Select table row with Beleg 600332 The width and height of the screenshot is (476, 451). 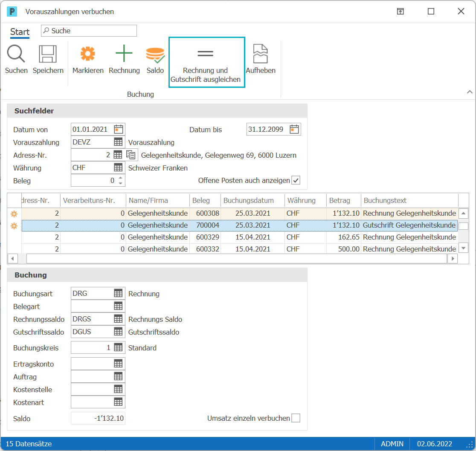coord(240,249)
